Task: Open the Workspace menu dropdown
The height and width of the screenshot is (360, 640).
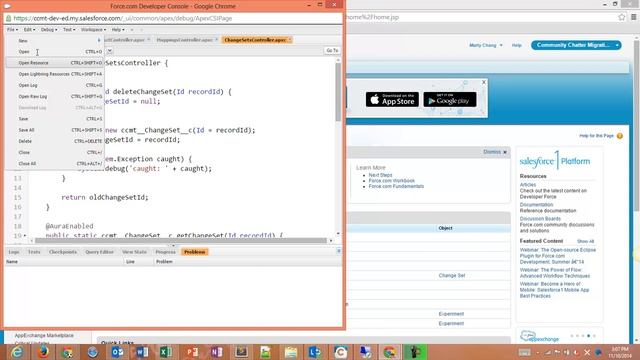Action: tap(93, 29)
